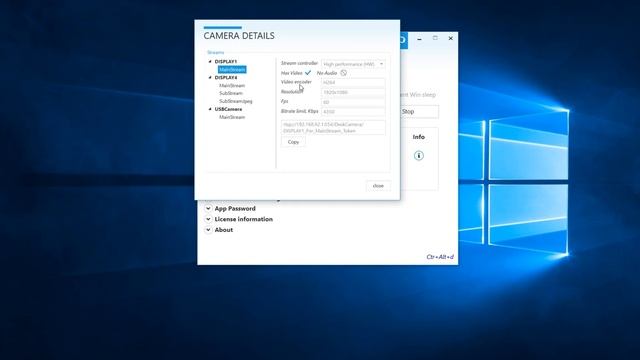Image resolution: width=640 pixels, height=360 pixels.
Task: Click the Fps field
Action: 353,102
